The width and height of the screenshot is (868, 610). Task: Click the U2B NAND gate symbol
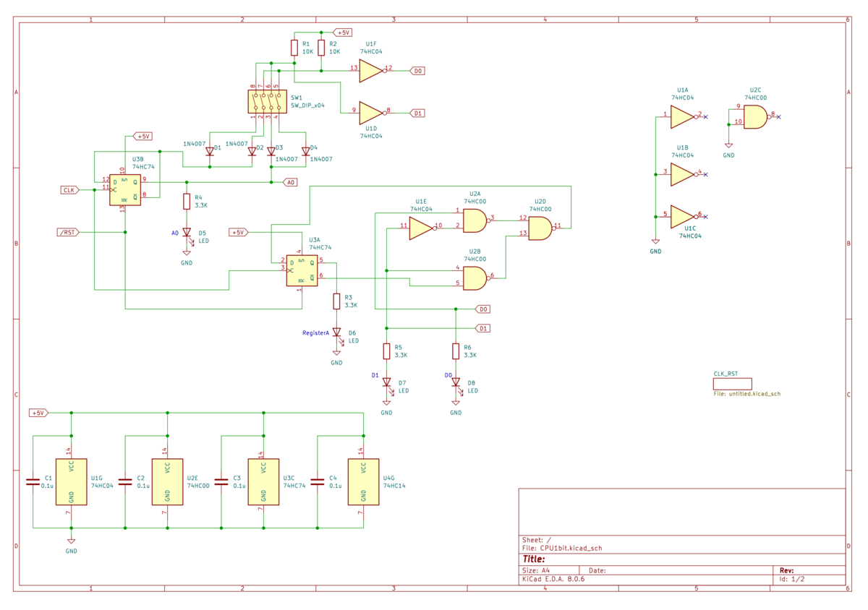coord(475,278)
